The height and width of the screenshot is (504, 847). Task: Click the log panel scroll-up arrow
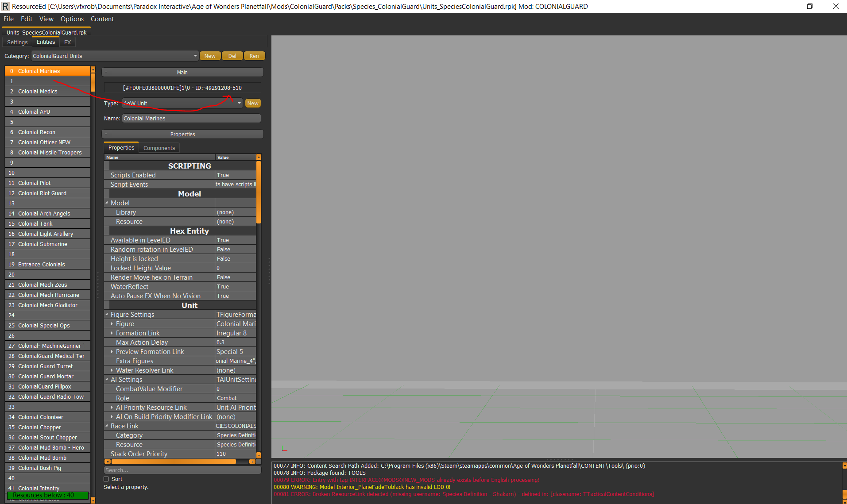(844, 466)
